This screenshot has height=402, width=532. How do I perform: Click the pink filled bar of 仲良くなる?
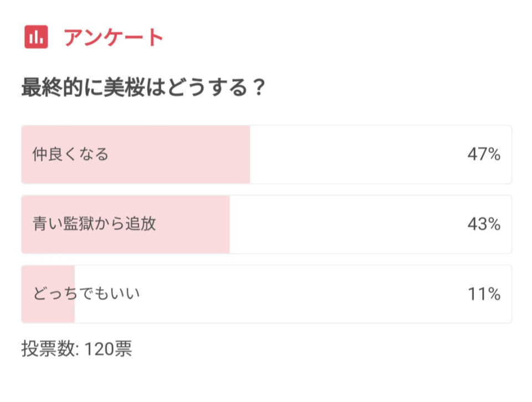[136, 154]
